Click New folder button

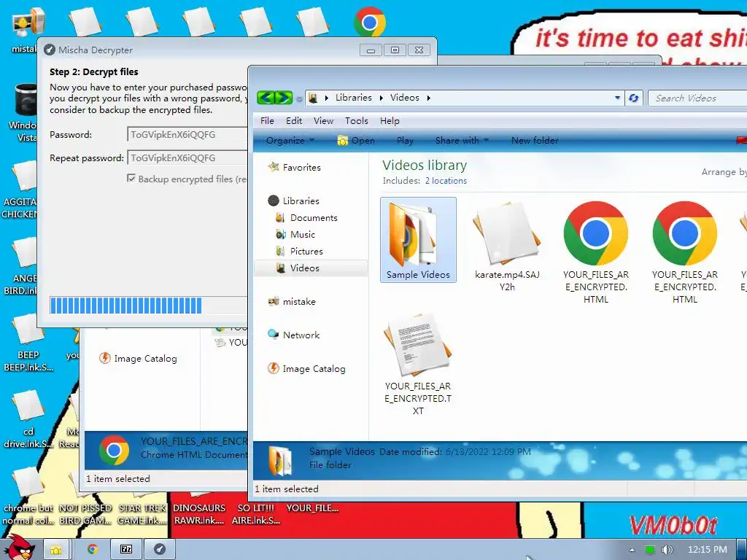tap(535, 141)
